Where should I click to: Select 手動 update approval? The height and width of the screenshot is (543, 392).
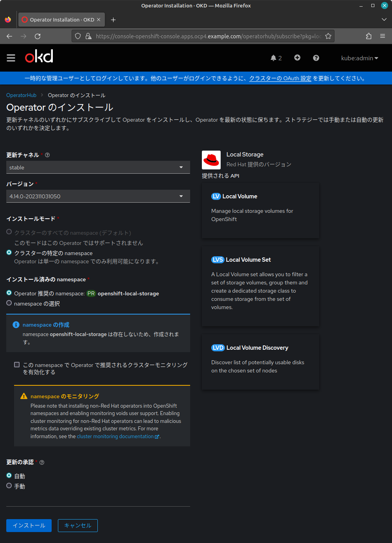pyautogui.click(x=9, y=485)
